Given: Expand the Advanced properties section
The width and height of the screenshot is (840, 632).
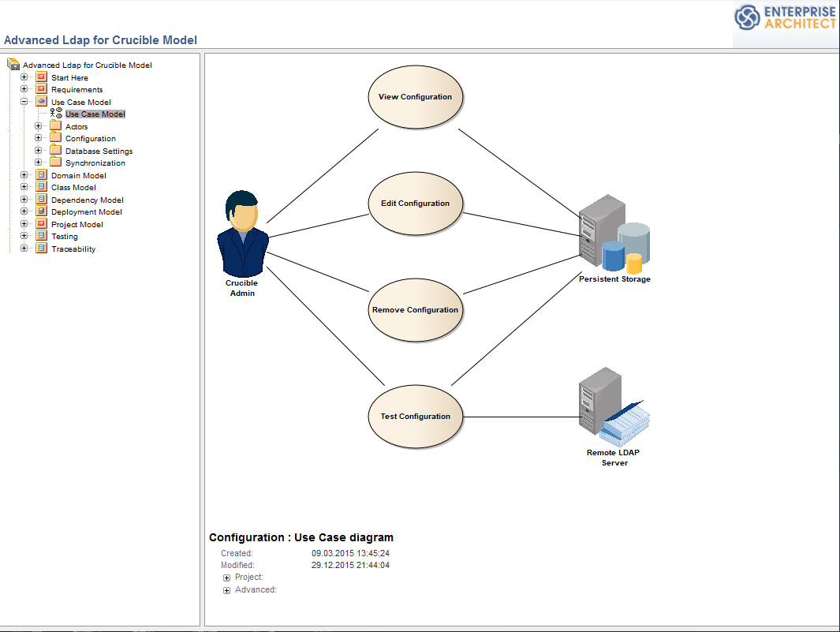Looking at the screenshot, I should pos(227,591).
